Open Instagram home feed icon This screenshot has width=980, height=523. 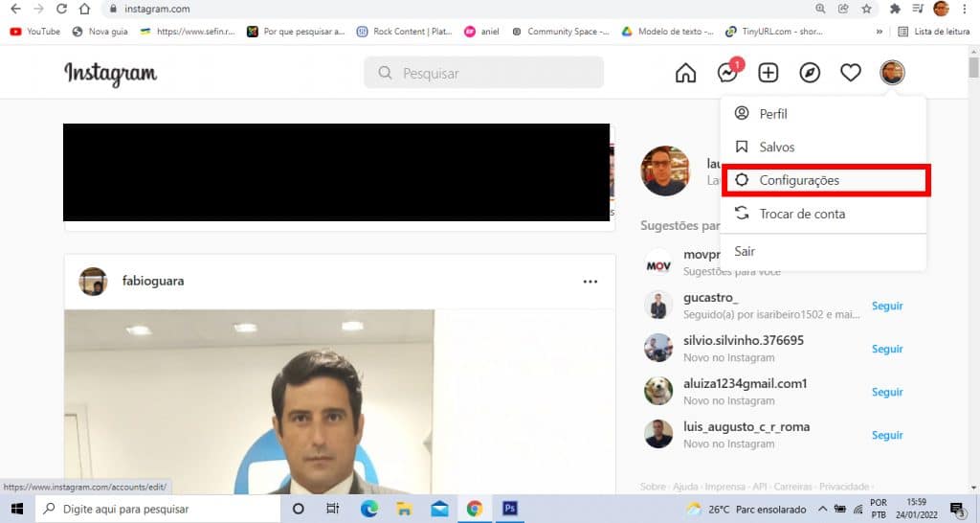tap(685, 73)
